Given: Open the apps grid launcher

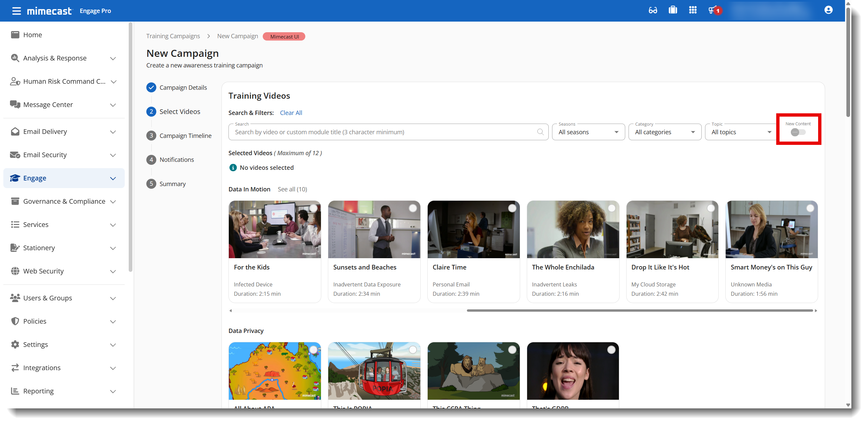Looking at the screenshot, I should [x=692, y=10].
